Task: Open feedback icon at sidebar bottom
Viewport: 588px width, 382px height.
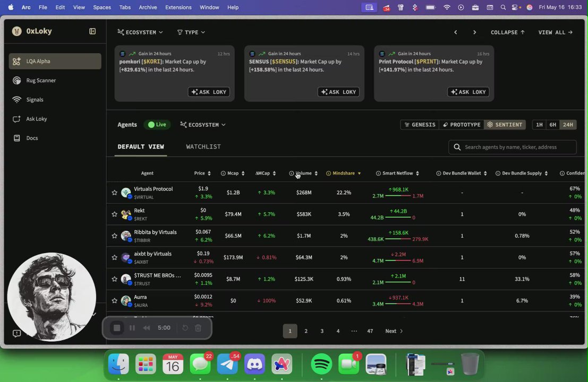Action: tap(16, 333)
